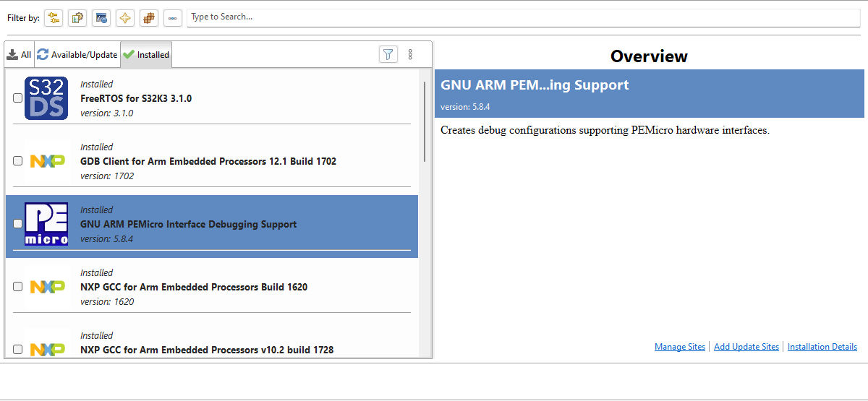Click the NXP logo beside GDB Client
The width and height of the screenshot is (868, 401).
pyautogui.click(x=47, y=161)
